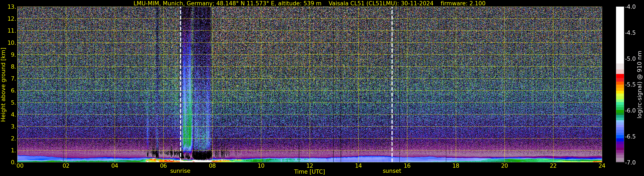Select the '08' time axis tick
644x176 pixels.
212,166
